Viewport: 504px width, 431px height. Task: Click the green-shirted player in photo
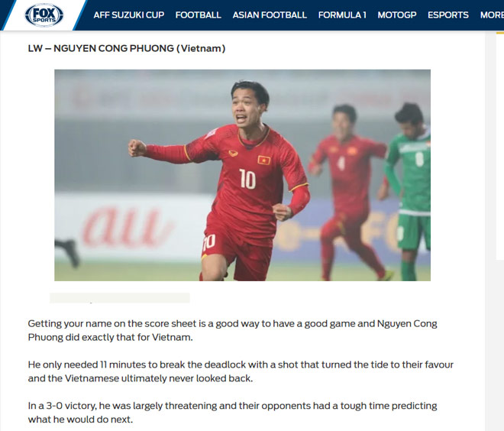[x=409, y=191]
